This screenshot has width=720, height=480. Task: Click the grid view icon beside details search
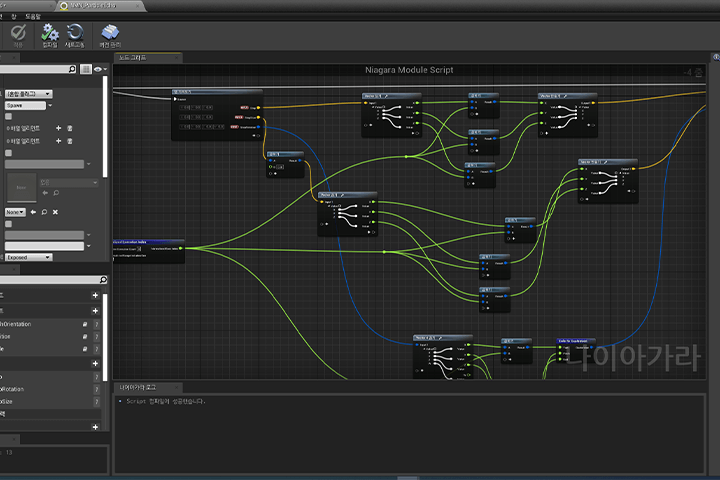(86, 69)
